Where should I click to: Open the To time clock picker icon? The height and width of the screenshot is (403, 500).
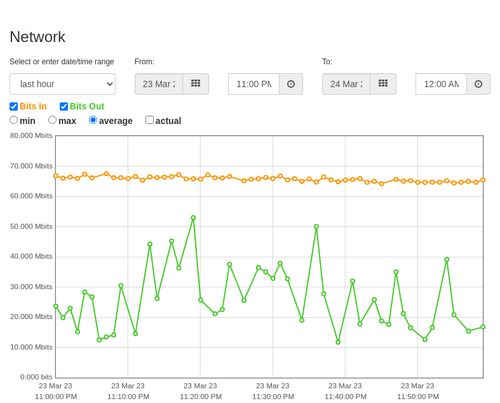tap(478, 84)
